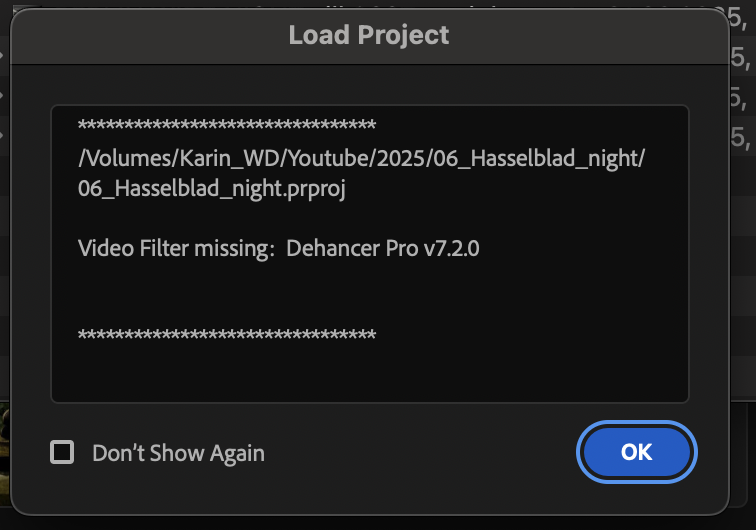
Task: Click the /Volumes prefix of the path
Action: [112, 161]
